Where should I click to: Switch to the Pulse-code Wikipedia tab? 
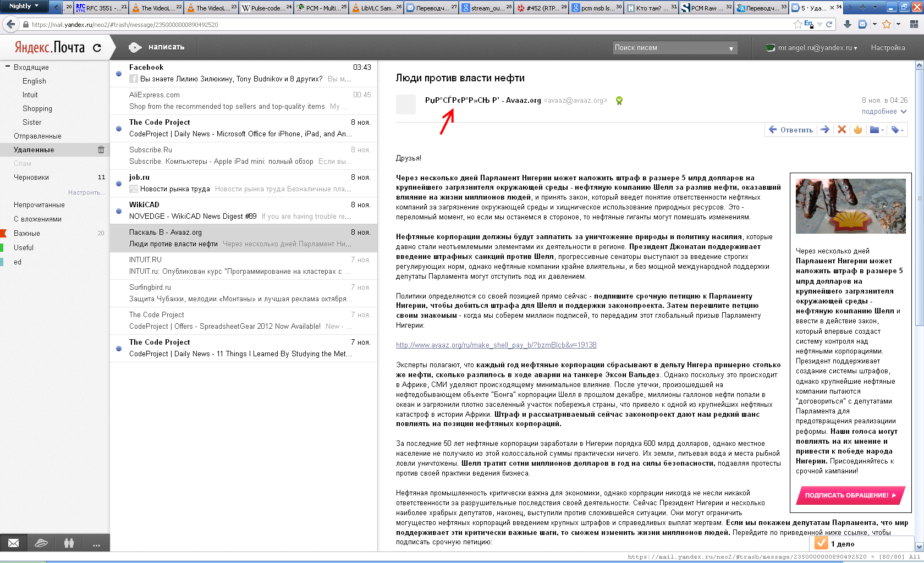(x=267, y=8)
